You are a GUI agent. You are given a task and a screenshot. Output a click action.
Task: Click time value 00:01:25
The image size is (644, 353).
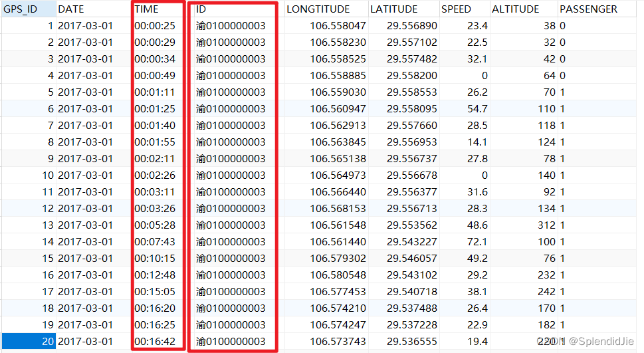[x=155, y=109]
